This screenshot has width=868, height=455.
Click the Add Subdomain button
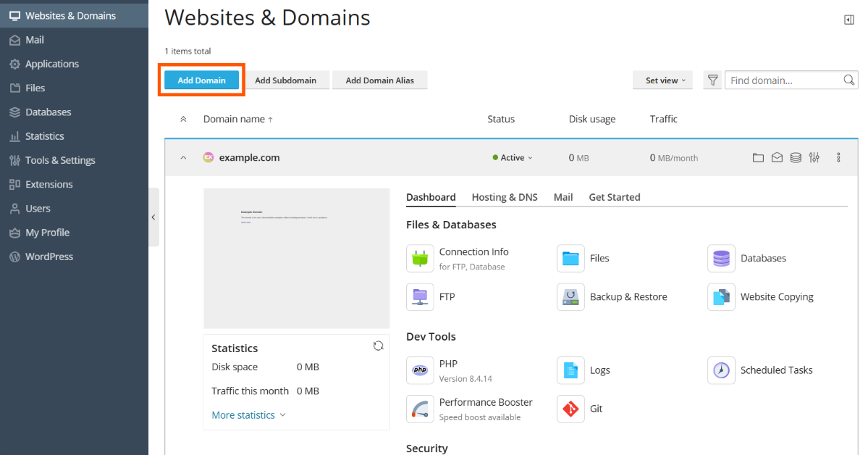pyautogui.click(x=285, y=80)
